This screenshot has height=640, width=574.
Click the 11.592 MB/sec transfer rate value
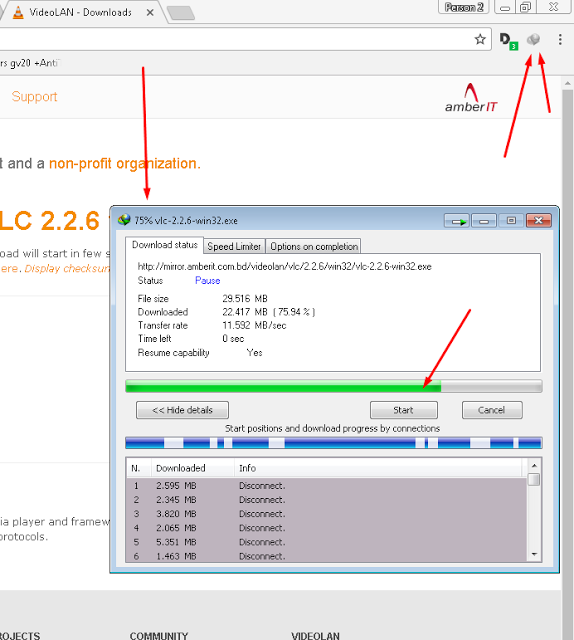(254, 325)
